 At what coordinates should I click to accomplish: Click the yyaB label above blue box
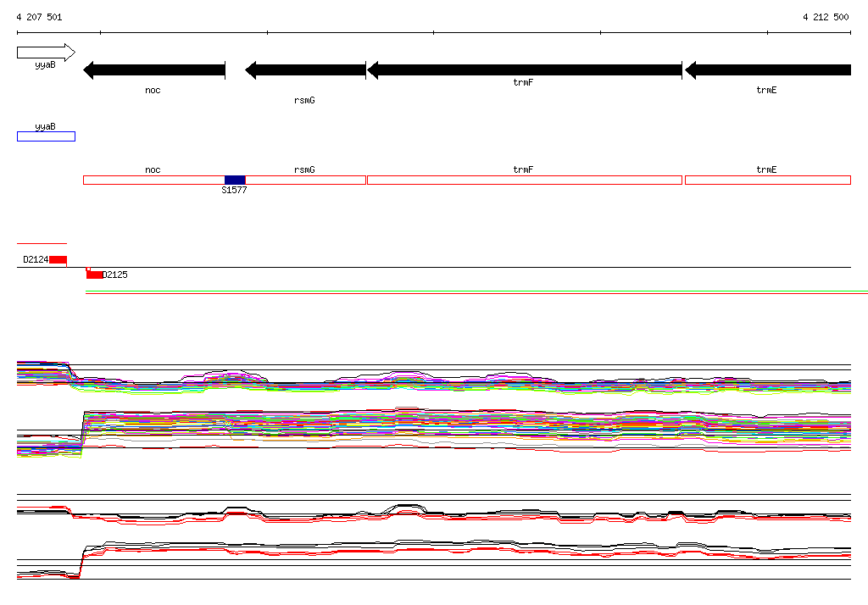[46, 126]
